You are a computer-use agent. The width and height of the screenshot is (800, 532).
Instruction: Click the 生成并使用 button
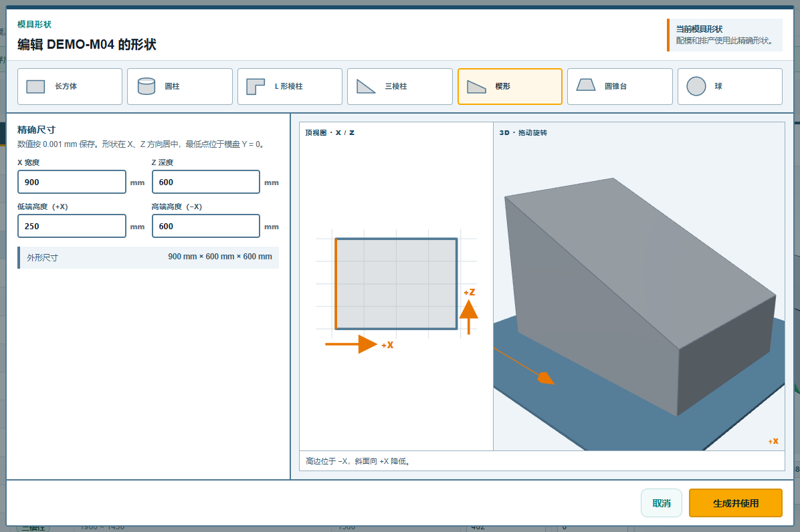[x=735, y=503]
